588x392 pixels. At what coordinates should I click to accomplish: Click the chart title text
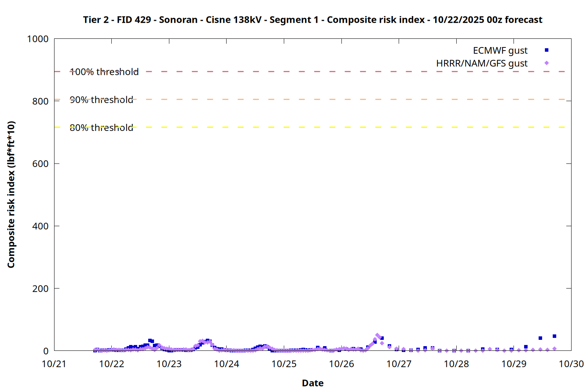tap(312, 20)
